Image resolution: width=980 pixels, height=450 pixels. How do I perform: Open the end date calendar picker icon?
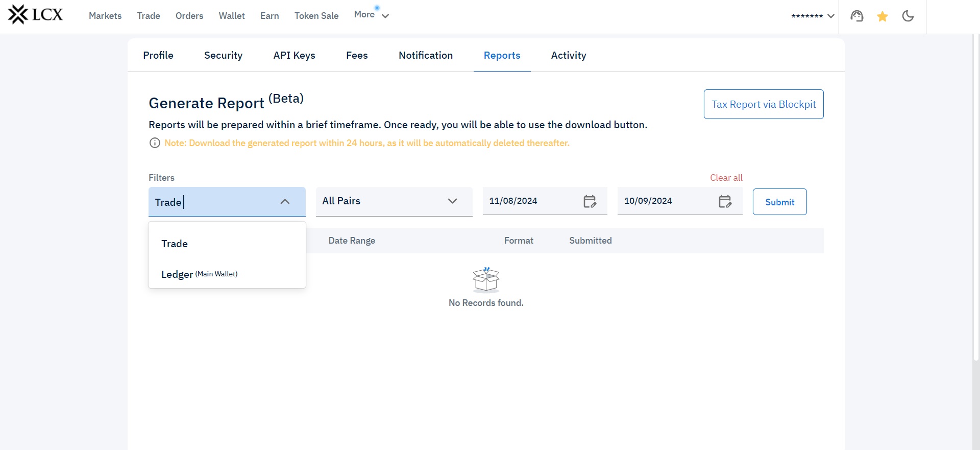[725, 201]
